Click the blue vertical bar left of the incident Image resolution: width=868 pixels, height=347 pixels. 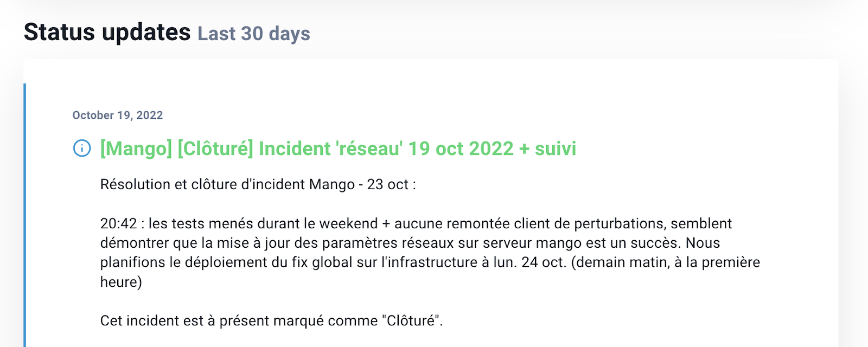pos(25,217)
